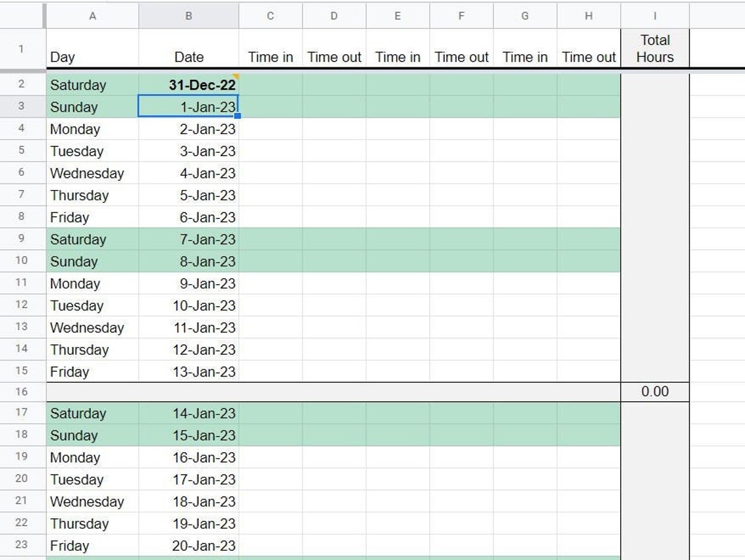Screen dimensions: 745x560
Task: Select the '7-Jan-23' date cell
Action: 189,239
